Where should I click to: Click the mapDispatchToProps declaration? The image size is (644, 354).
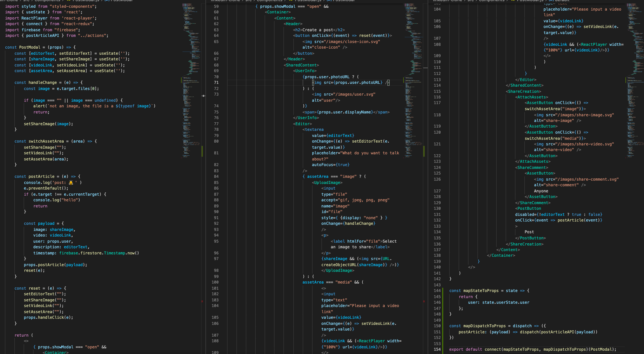(x=497, y=326)
